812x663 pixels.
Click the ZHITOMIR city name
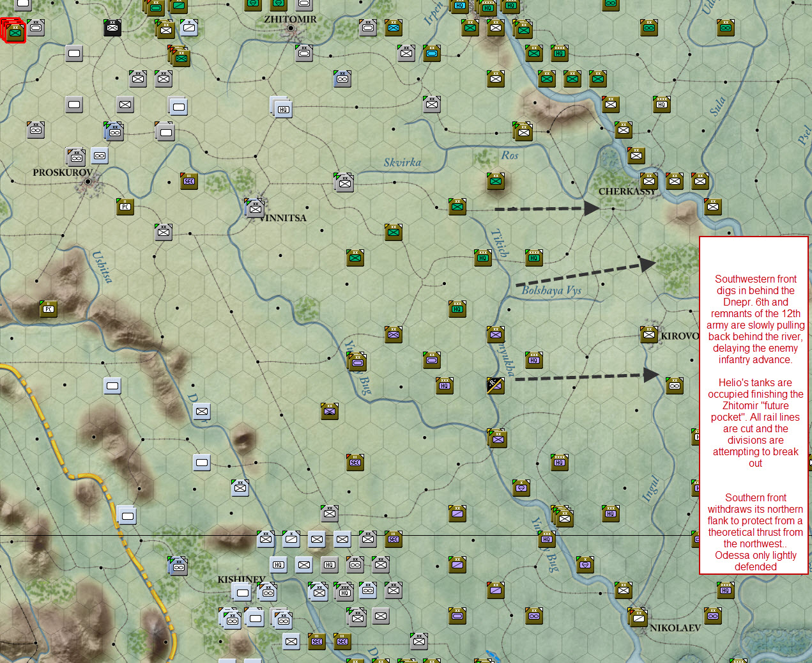coord(290,19)
